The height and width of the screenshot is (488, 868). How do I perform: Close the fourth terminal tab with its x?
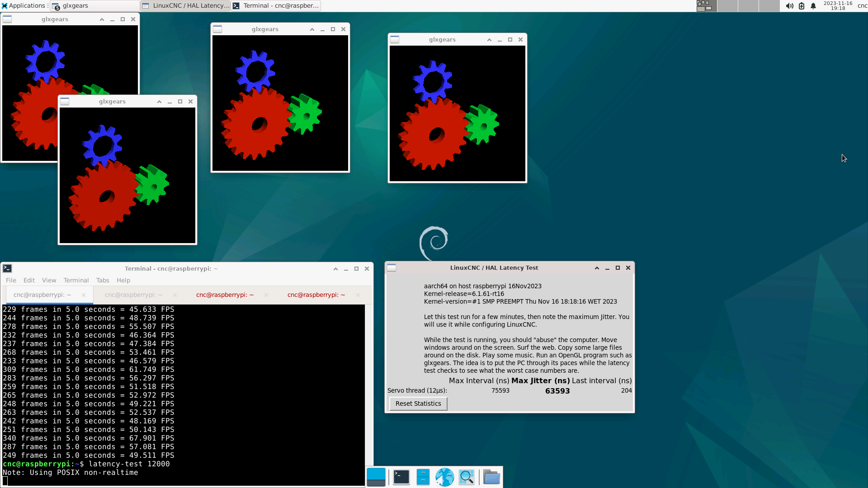358,295
